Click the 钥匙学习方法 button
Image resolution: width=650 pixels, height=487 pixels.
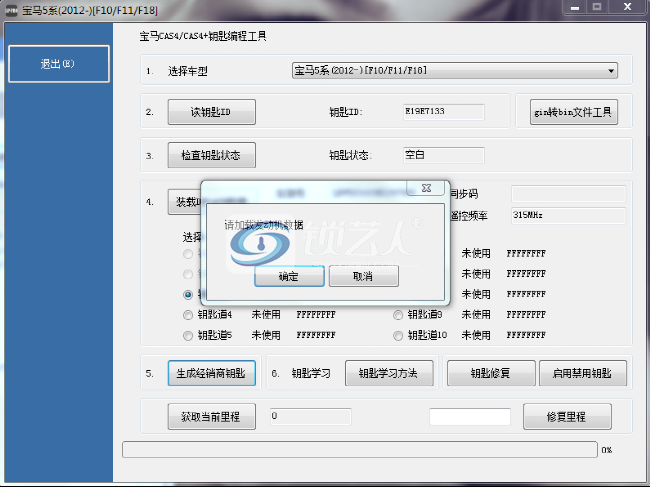(389, 373)
